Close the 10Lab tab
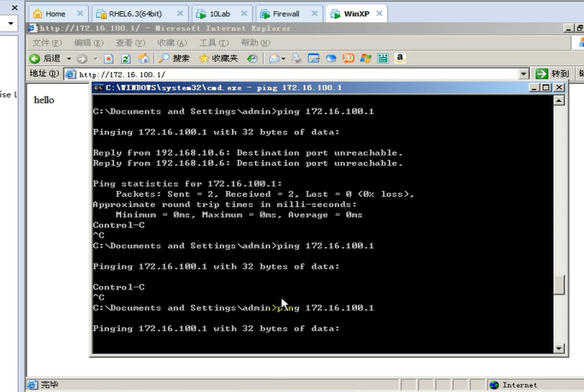The image size is (584, 392). point(244,14)
